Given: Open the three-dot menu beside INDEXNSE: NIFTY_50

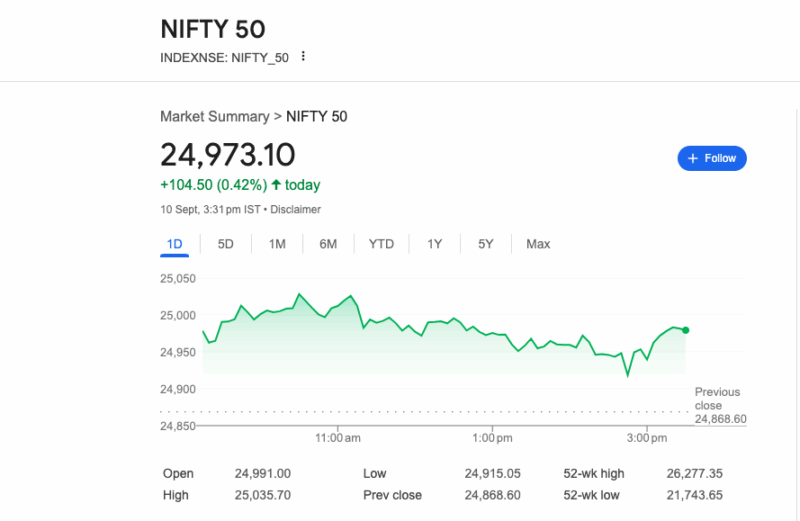Looking at the screenshot, I should pos(303,57).
